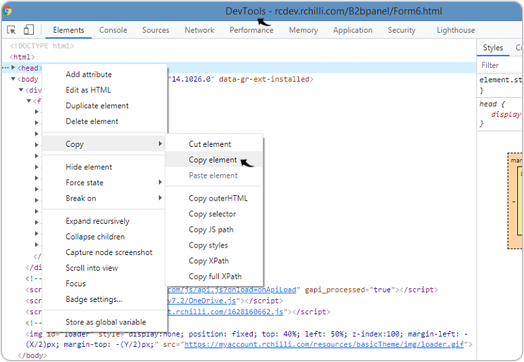Expand the head node triangle
This screenshot has width=524, height=362.
pos(13,68)
